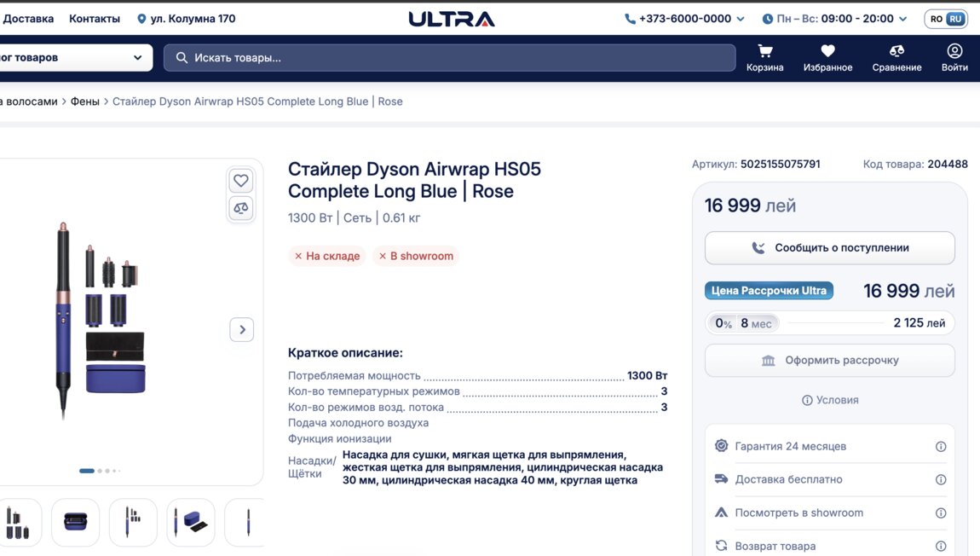Open Контакты menu item
This screenshot has width=980, height=556.
pyautogui.click(x=95, y=19)
